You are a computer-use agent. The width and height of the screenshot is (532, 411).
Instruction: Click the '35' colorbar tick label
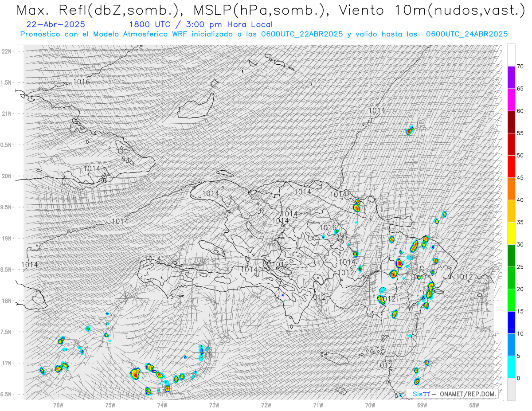click(520, 222)
